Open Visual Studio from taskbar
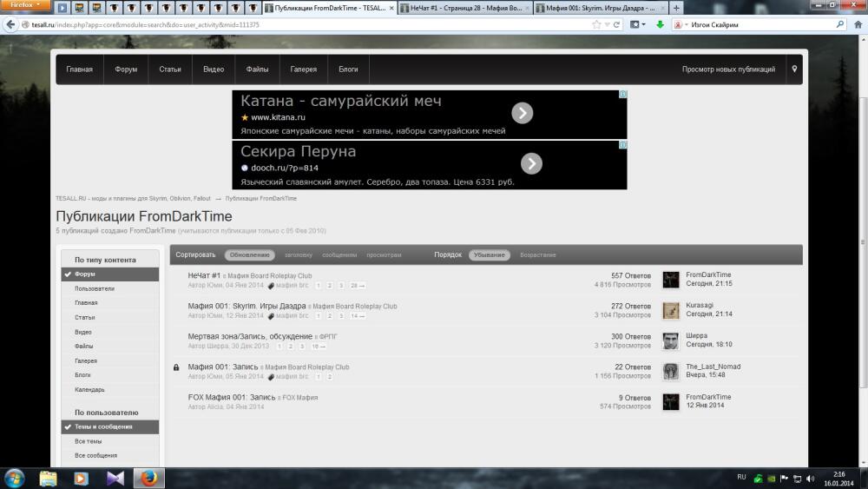The height and width of the screenshot is (489, 868). pyautogui.click(x=115, y=478)
